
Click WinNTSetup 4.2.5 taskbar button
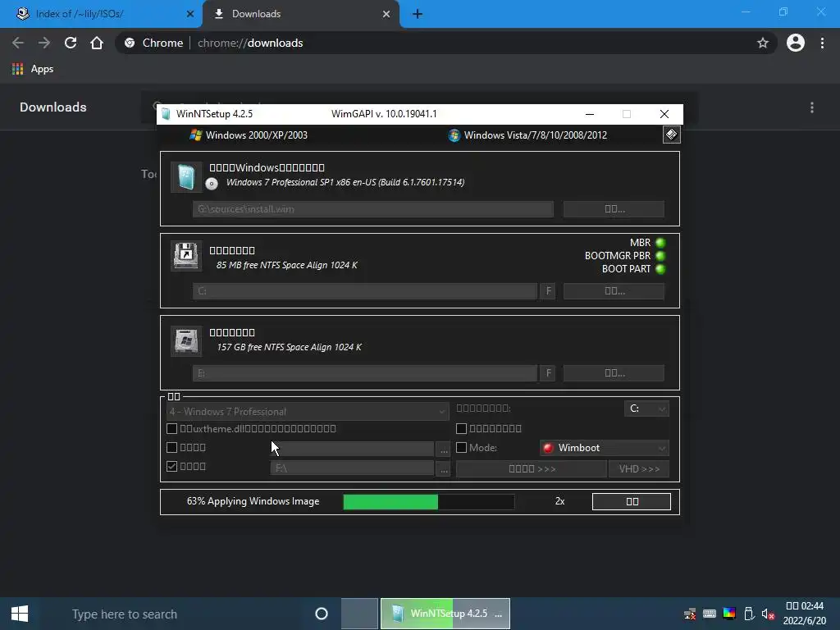[x=445, y=614]
